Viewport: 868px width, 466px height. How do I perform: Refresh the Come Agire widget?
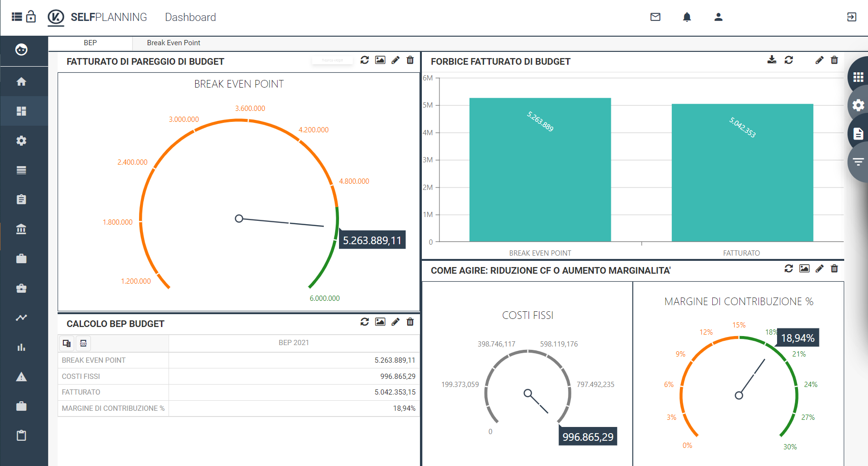pos(788,268)
